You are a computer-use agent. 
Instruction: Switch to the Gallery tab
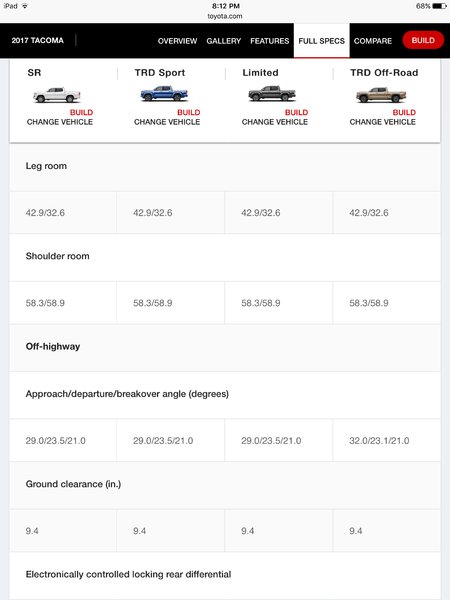(x=223, y=41)
